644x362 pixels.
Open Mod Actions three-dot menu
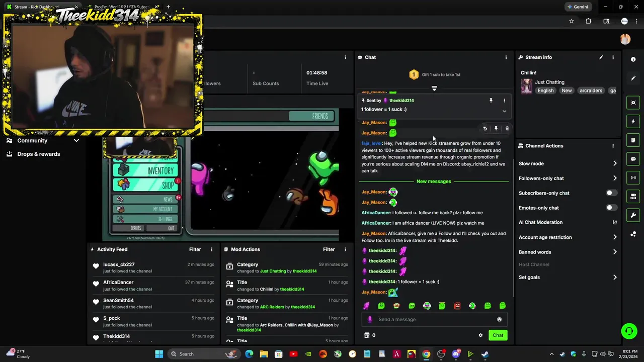[345, 249]
